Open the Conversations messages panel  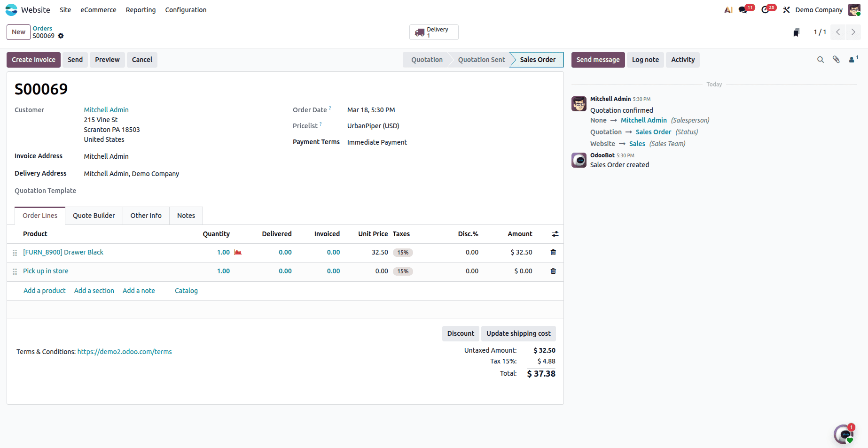pyautogui.click(x=743, y=9)
